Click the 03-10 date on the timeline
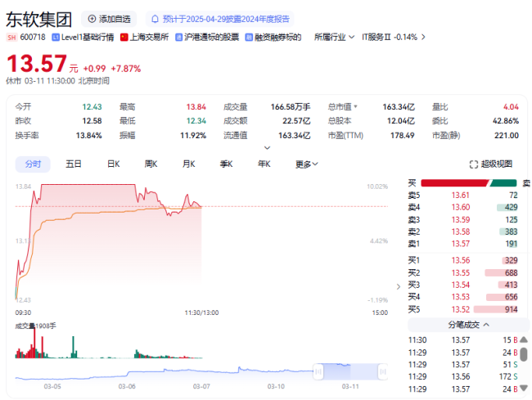 pyautogui.click(x=276, y=386)
